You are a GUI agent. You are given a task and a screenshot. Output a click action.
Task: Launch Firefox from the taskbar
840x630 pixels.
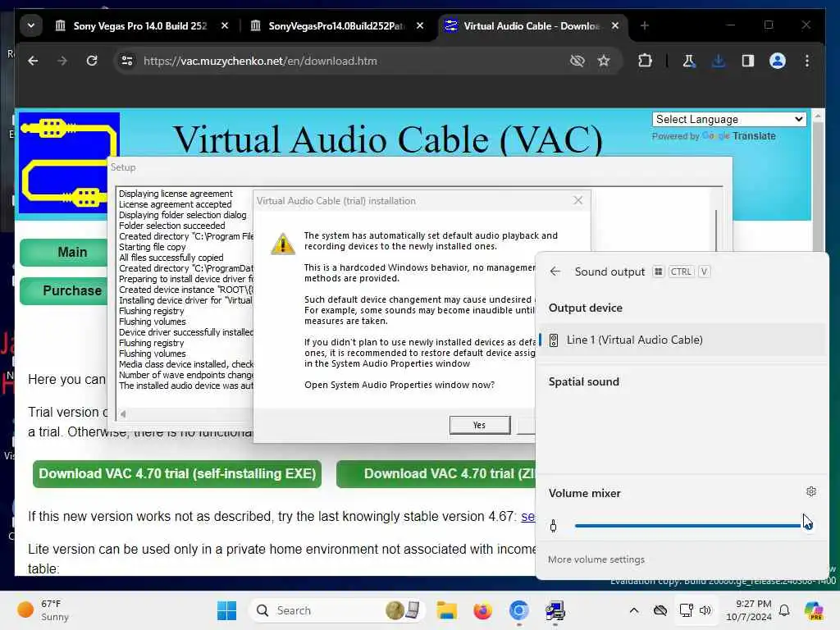pyautogui.click(x=482, y=610)
